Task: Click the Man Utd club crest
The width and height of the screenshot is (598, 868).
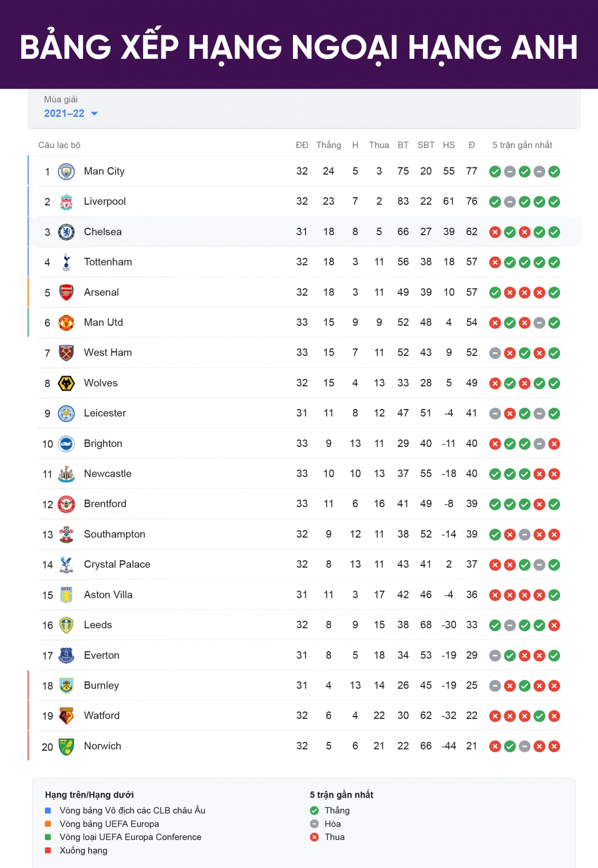Action: click(x=66, y=323)
